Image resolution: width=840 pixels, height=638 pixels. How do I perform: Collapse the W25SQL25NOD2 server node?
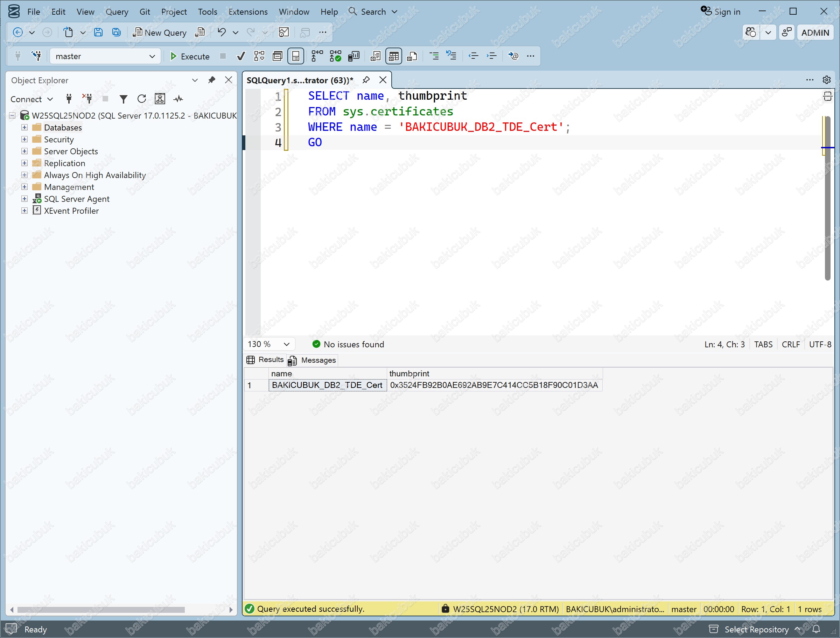[x=12, y=115]
